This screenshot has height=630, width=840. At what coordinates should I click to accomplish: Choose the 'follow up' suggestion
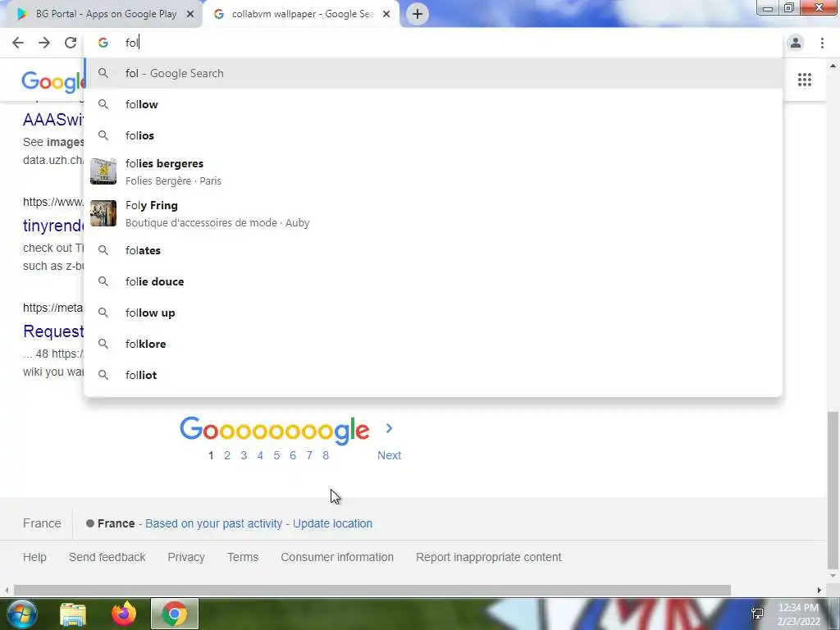[433, 313]
